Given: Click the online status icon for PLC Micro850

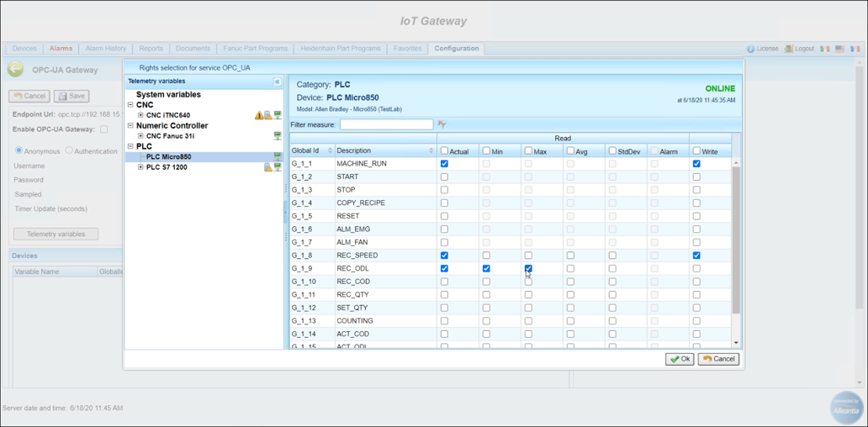Looking at the screenshot, I should 278,157.
